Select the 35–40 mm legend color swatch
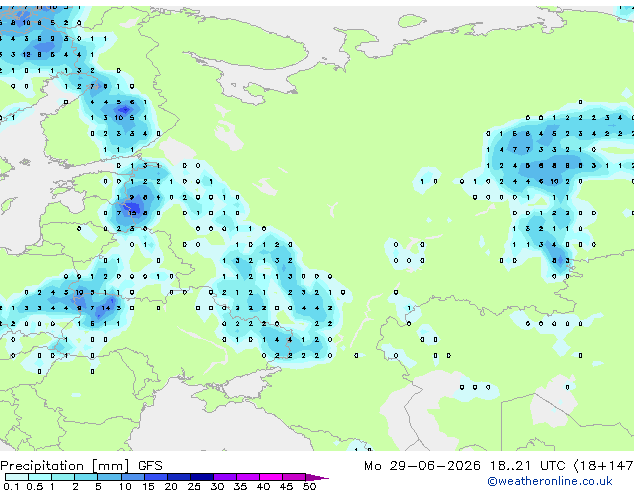 pyautogui.click(x=248, y=477)
